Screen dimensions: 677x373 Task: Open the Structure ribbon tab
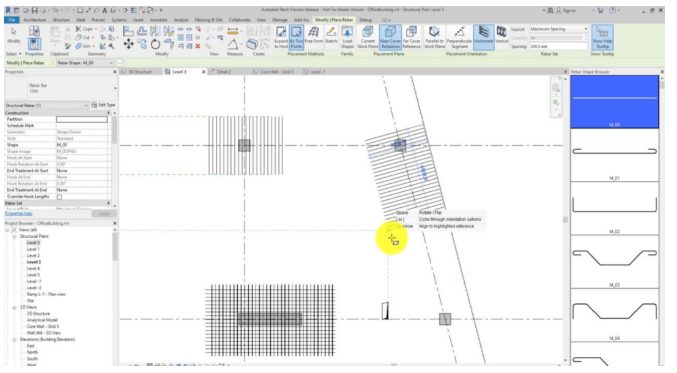pos(61,20)
